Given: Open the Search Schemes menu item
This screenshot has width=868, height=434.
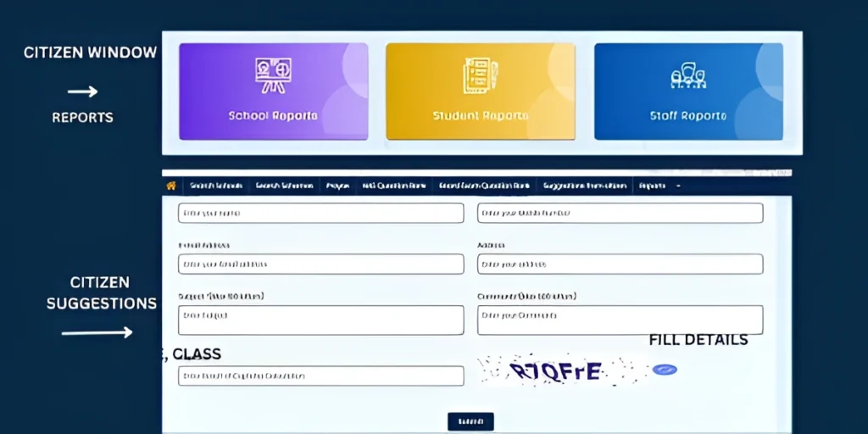Looking at the screenshot, I should (284, 186).
